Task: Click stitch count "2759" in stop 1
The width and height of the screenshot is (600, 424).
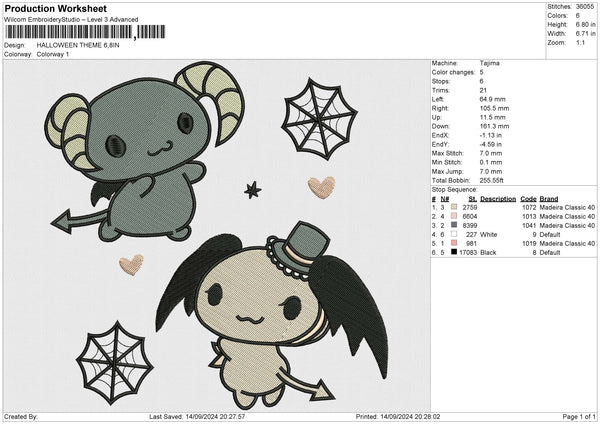Action: click(x=470, y=207)
